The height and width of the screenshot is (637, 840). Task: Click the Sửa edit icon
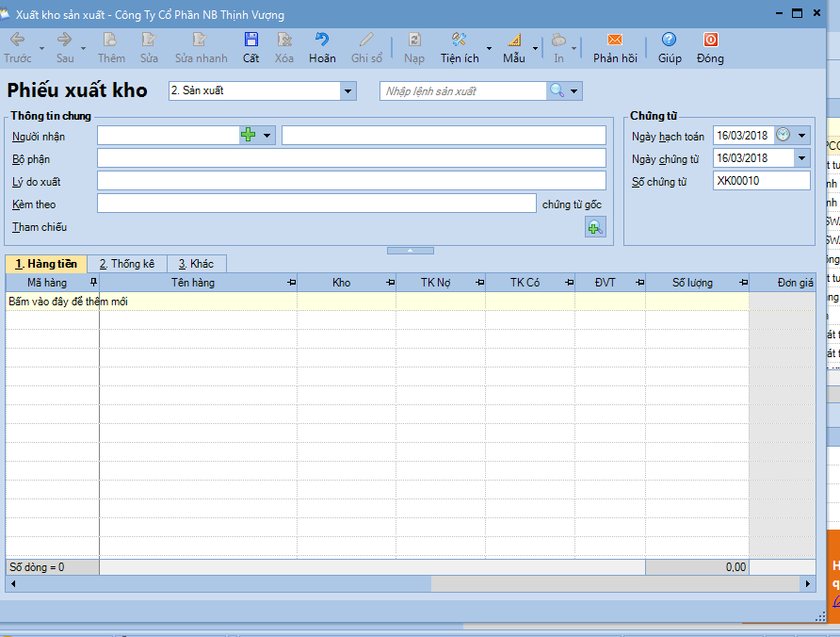[x=149, y=40]
